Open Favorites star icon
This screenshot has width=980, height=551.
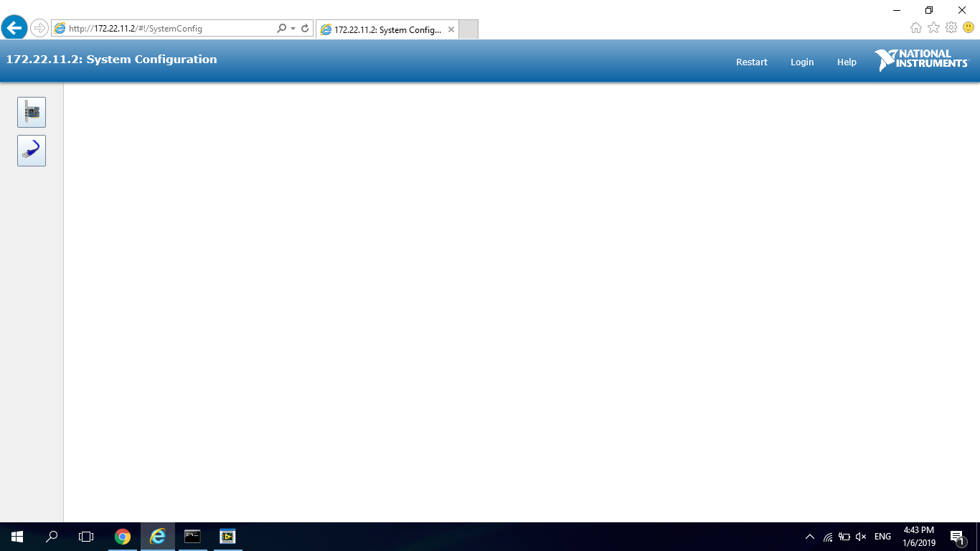(x=933, y=27)
